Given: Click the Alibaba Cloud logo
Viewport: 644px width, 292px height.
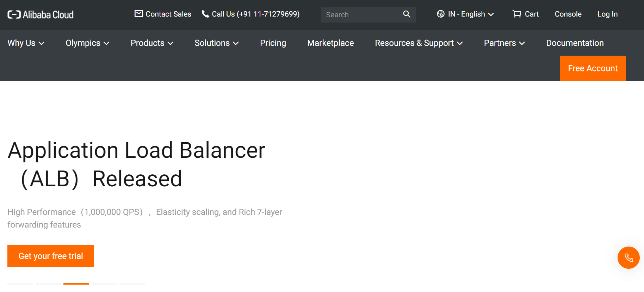Looking at the screenshot, I should click(41, 14).
